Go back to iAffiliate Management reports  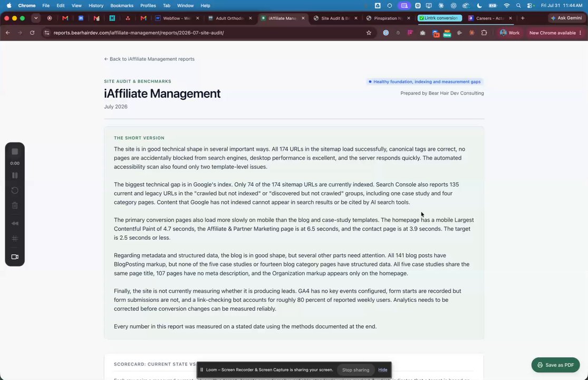149,59
